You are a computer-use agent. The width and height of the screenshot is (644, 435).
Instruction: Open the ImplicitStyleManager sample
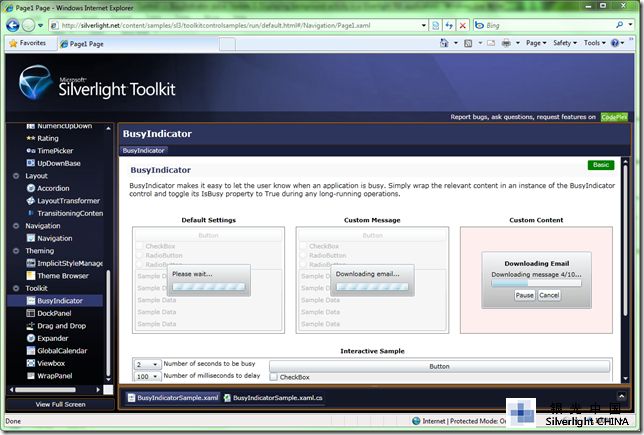(70, 264)
